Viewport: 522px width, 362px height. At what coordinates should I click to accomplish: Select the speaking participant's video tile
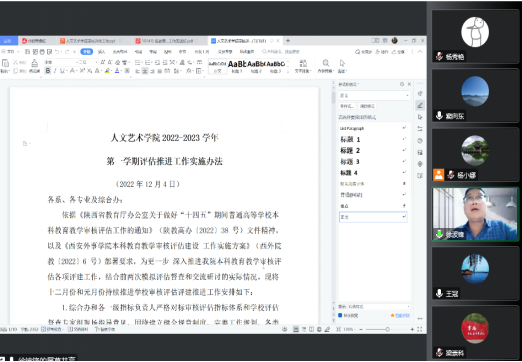click(x=475, y=214)
